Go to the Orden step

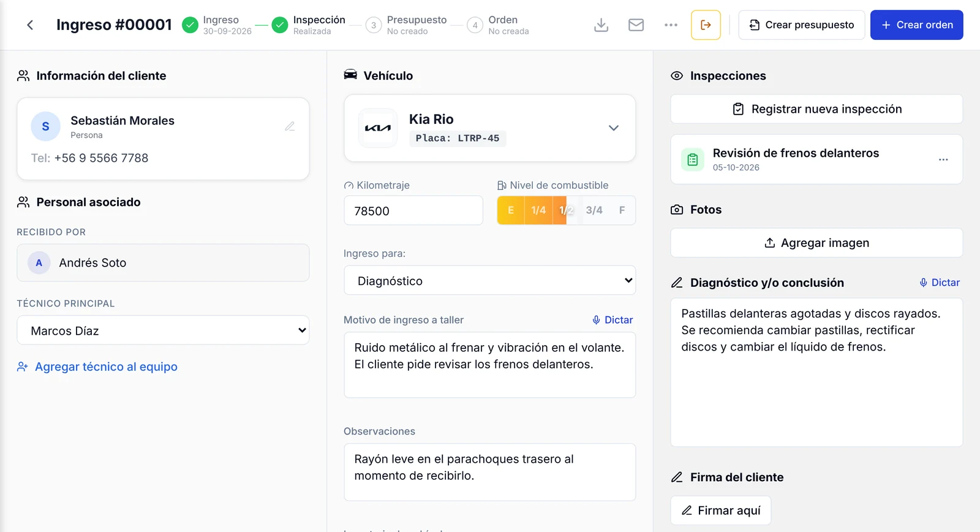click(498, 25)
